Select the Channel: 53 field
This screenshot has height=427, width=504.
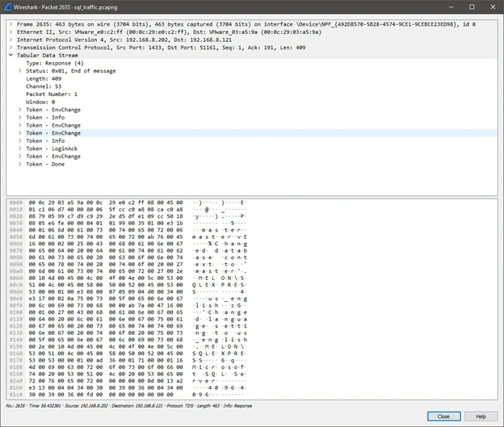[x=44, y=86]
